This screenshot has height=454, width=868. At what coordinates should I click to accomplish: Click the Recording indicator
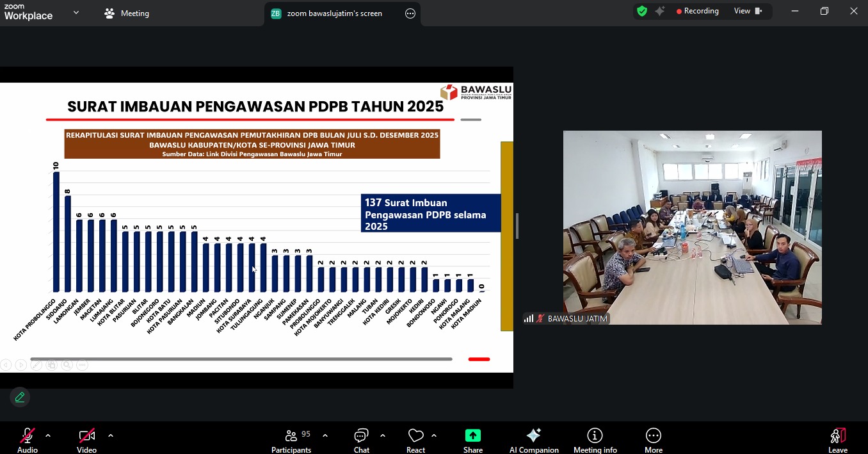698,12
